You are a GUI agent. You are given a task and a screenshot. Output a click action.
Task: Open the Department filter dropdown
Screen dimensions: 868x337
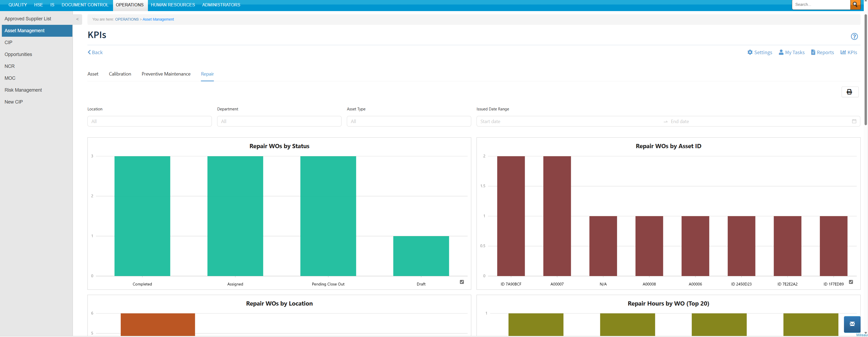279,121
